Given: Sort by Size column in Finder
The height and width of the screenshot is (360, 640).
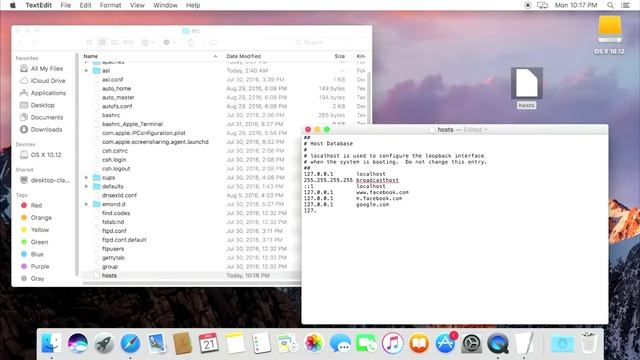Looking at the screenshot, I should coord(340,56).
